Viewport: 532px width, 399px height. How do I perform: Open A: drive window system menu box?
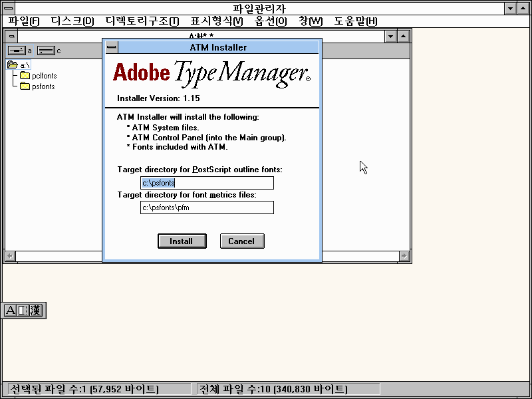click(x=11, y=36)
